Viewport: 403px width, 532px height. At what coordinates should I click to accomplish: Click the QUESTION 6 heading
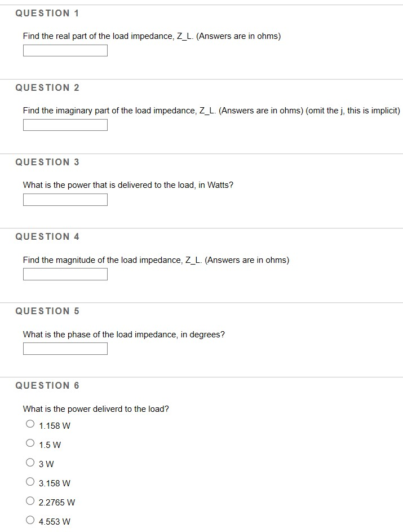[47, 385]
